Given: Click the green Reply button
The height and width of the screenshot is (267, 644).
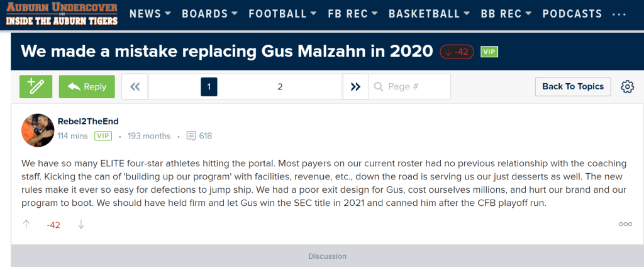Looking at the screenshot, I should [x=87, y=87].
